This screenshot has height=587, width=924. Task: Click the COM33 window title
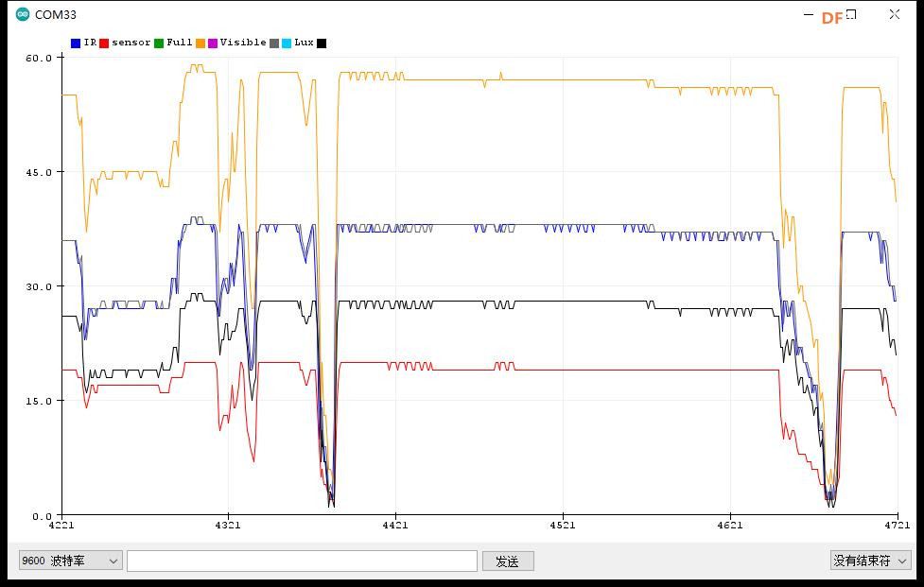56,15
